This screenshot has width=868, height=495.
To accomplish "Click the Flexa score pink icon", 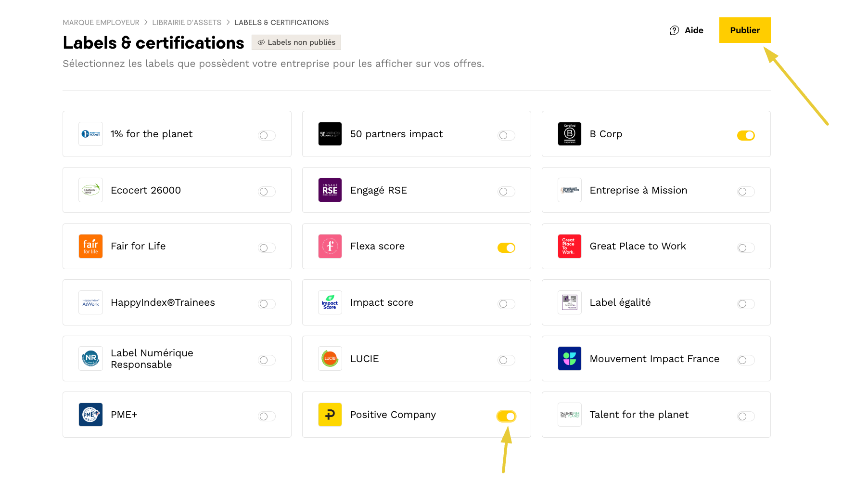I will tap(330, 247).
